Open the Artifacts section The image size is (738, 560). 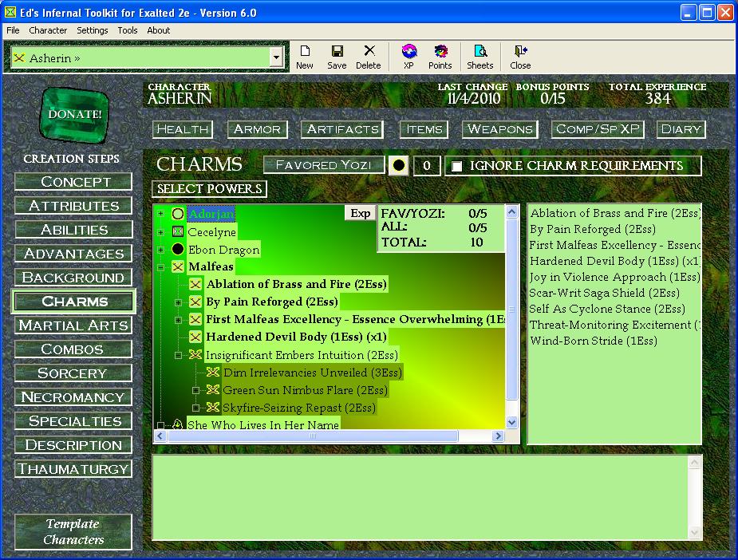click(342, 129)
